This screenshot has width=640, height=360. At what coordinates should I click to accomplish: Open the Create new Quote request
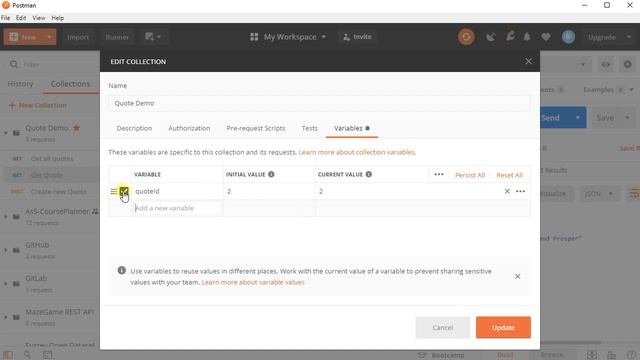tap(58, 192)
